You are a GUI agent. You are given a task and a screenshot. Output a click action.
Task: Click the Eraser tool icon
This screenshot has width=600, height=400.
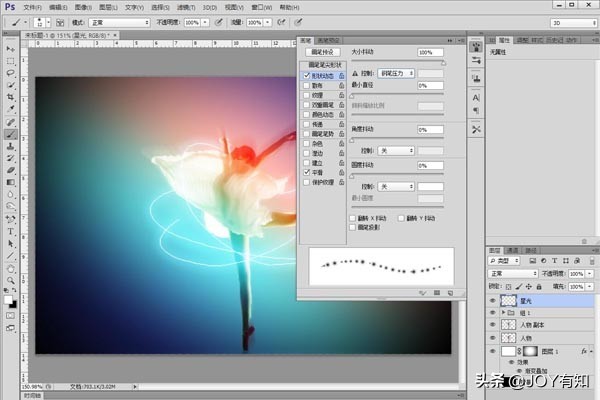click(x=10, y=170)
